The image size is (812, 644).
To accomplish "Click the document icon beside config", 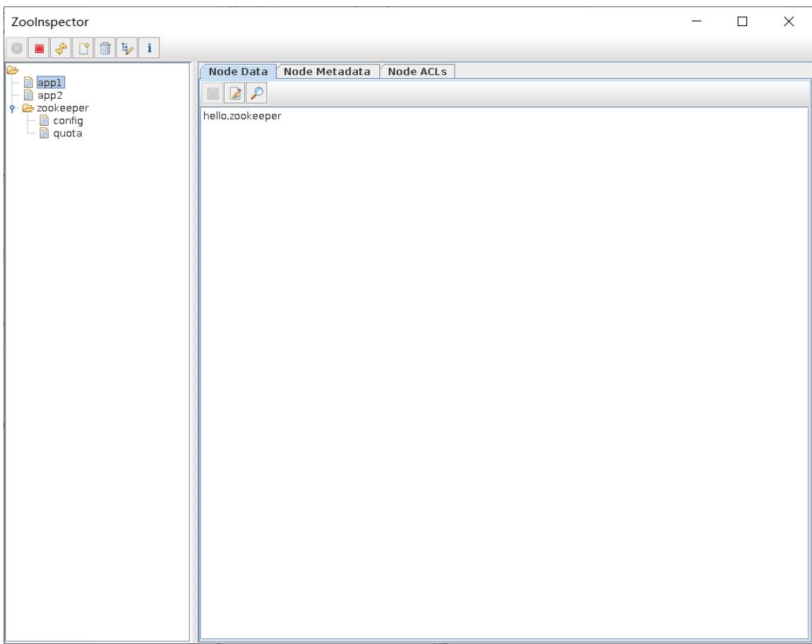I will (44, 121).
